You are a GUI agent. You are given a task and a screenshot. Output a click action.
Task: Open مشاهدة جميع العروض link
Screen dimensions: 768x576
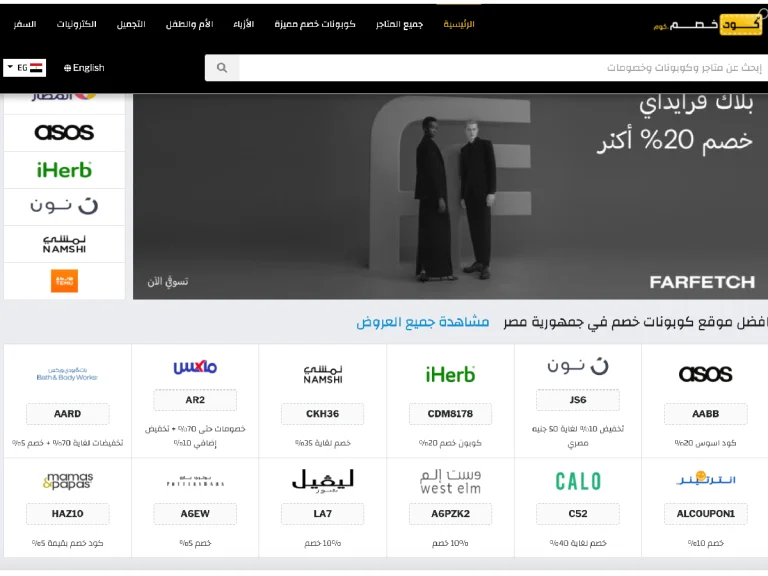(423, 322)
